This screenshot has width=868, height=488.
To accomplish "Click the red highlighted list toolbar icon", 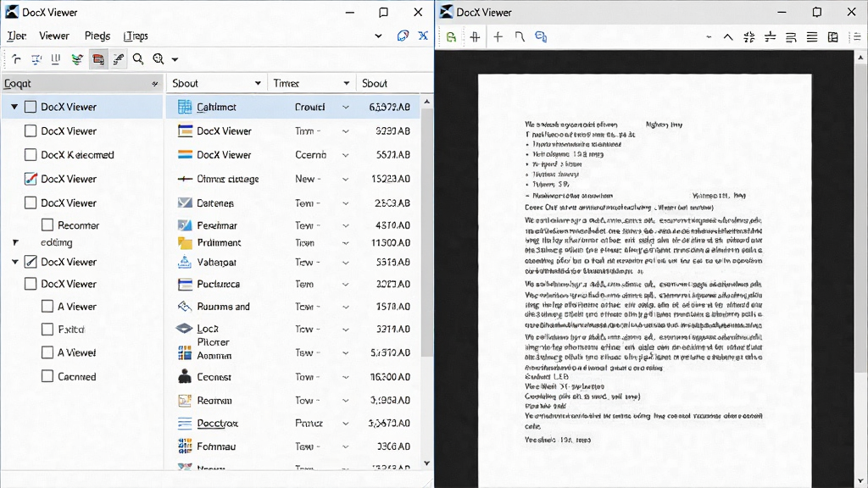I will tap(98, 59).
